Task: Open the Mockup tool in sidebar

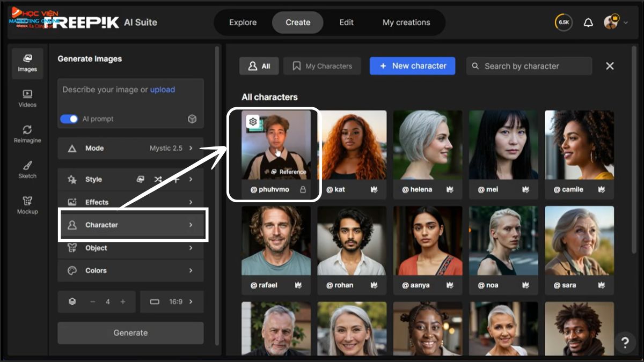Action: click(x=27, y=205)
